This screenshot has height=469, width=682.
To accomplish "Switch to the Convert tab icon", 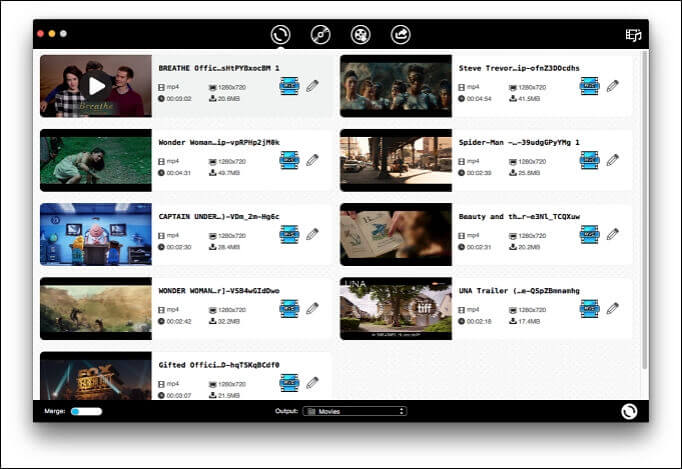I will tap(281, 34).
